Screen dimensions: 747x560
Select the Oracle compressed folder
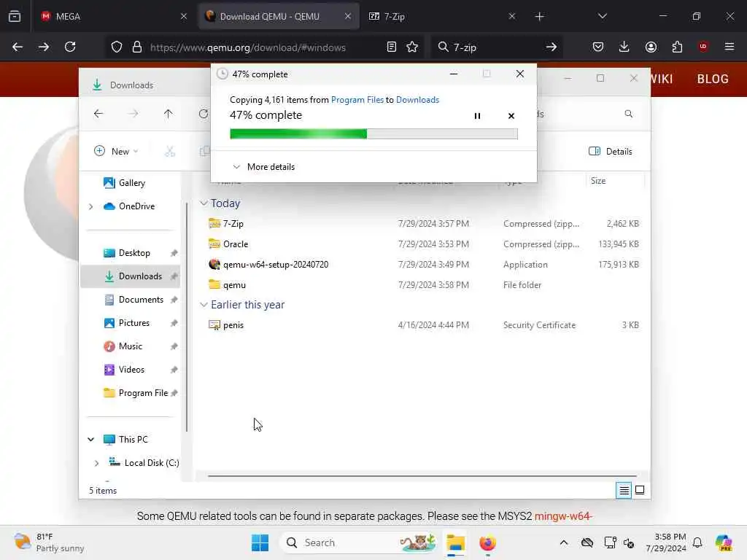pyautogui.click(x=424, y=244)
